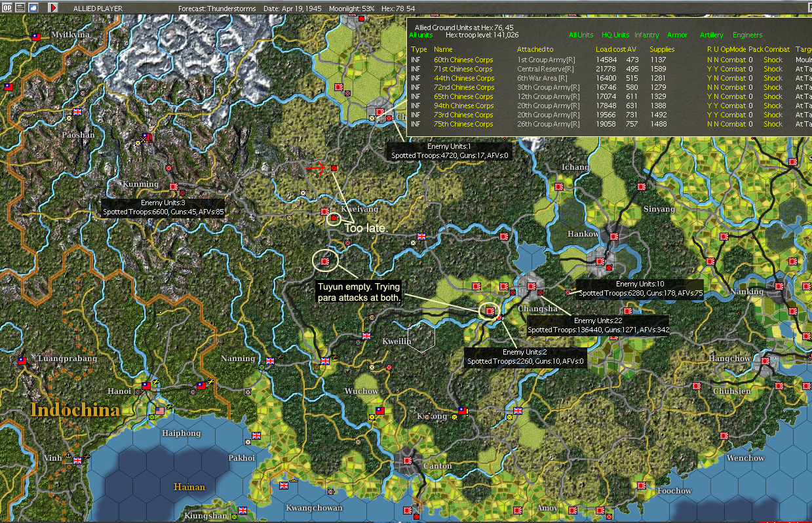Sort list by Attached to header
The width and height of the screenshot is (812, 523).
[535, 49]
